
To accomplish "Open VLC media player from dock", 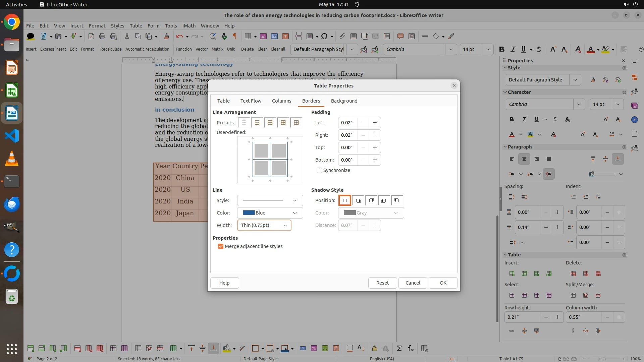I will click(12, 159).
